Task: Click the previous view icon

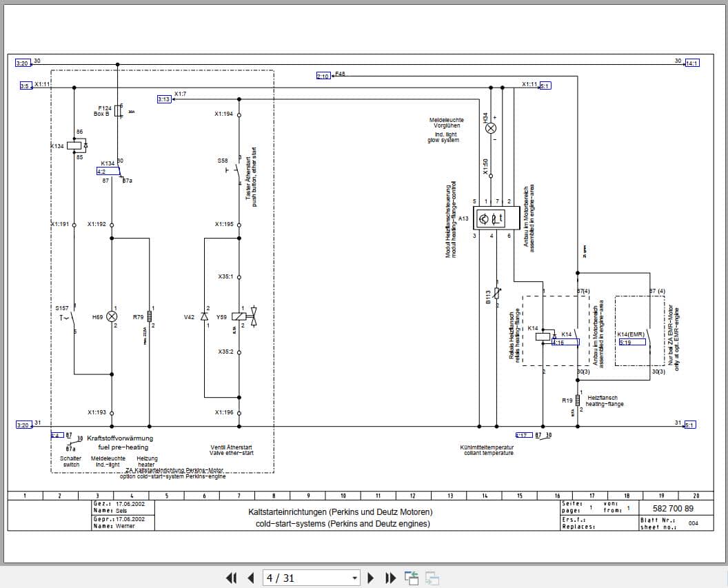Action: (x=412, y=578)
